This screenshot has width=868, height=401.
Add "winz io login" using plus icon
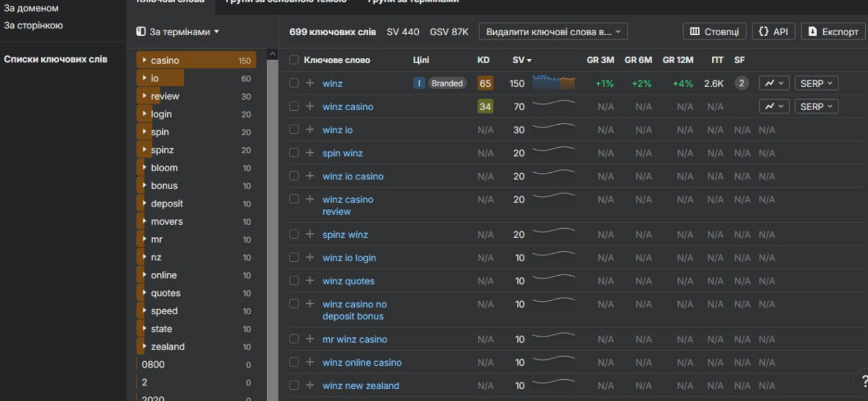[x=310, y=258]
